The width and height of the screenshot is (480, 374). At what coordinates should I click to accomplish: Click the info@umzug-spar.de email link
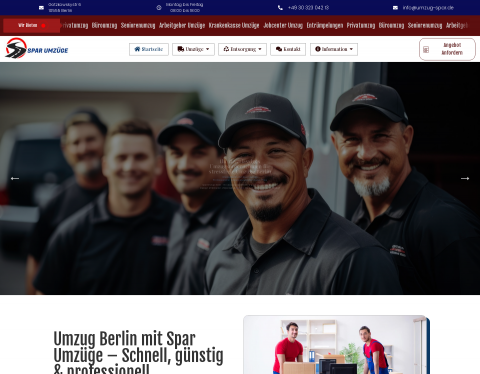click(x=428, y=8)
